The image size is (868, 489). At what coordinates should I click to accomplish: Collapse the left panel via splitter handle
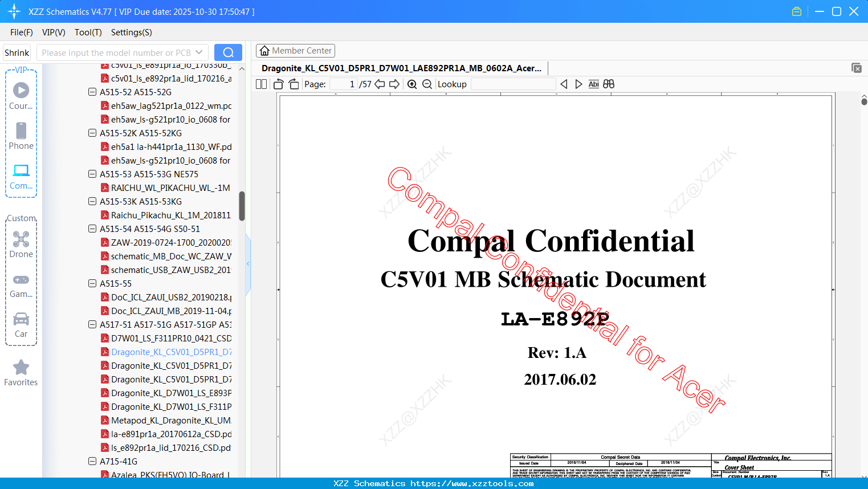coord(248,264)
